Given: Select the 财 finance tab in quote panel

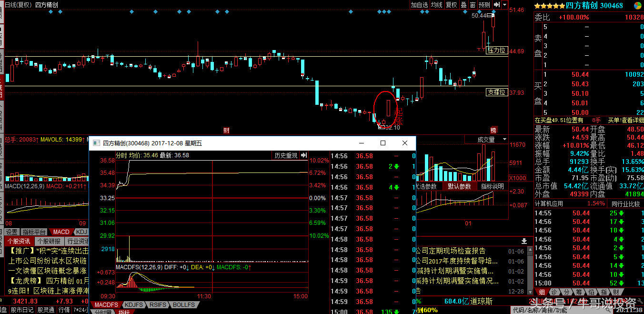Looking at the screenshot, I should pyautogui.click(x=615, y=292).
